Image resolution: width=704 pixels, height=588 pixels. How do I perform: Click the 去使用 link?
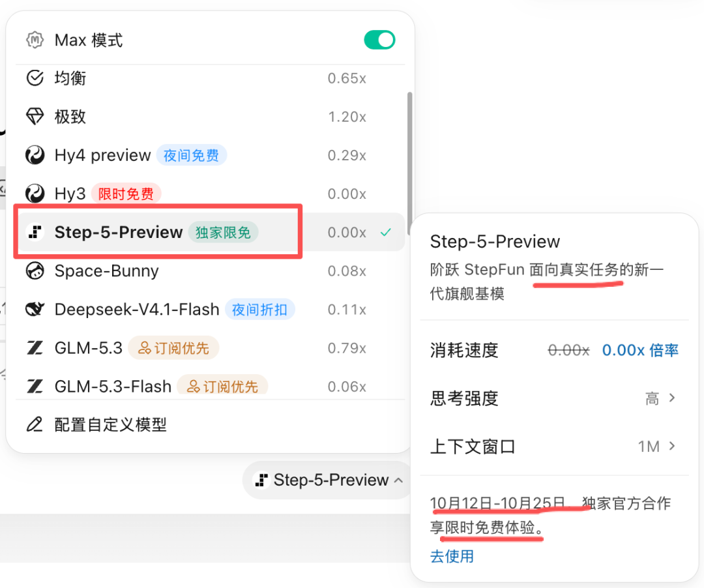coord(452,557)
